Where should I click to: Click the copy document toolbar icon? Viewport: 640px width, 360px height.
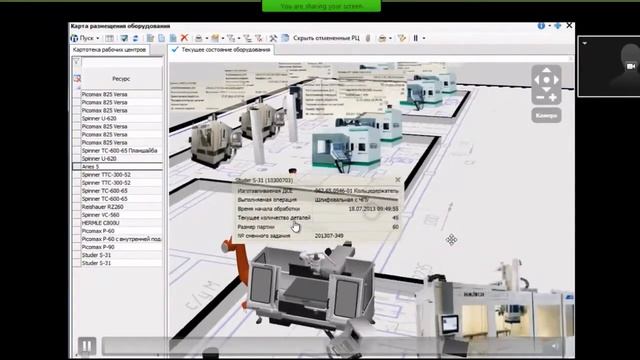pyautogui.click(x=162, y=38)
